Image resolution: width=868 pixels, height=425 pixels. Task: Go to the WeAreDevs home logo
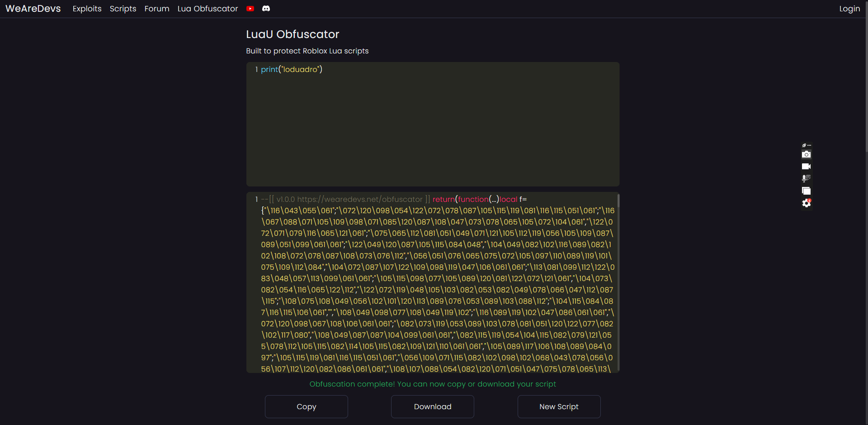33,9
